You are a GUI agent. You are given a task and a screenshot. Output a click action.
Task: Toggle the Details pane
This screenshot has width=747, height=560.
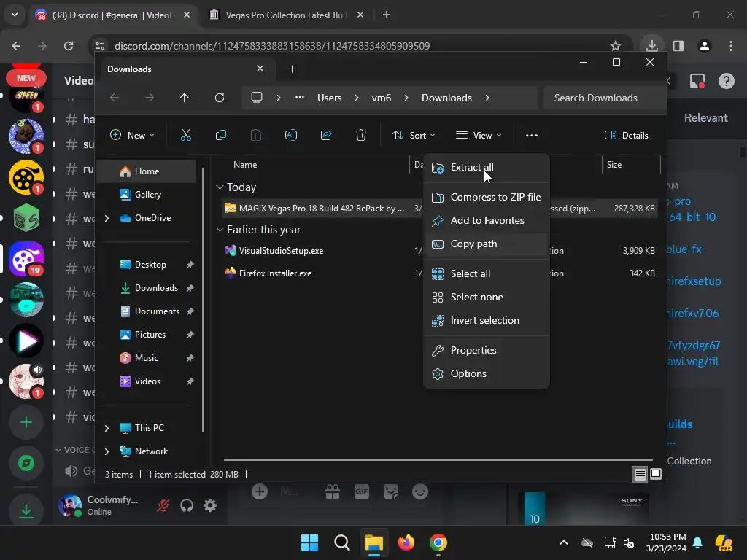[x=627, y=135]
